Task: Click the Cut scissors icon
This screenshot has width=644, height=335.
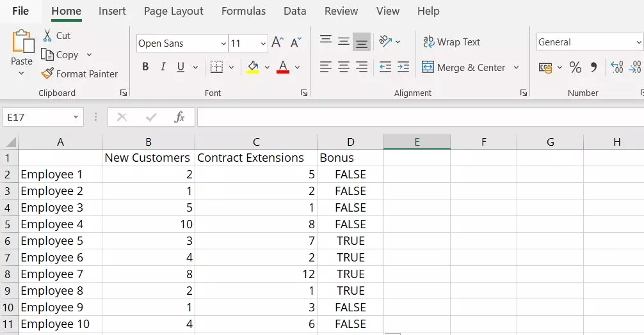Action: pyautogui.click(x=47, y=36)
